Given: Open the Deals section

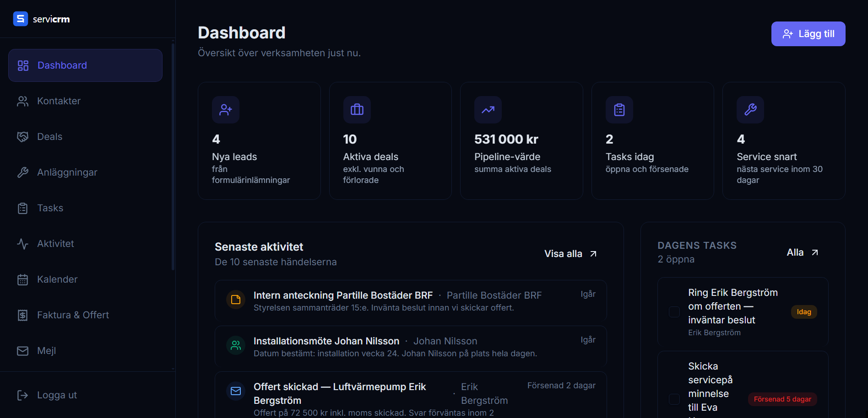Looking at the screenshot, I should (x=85, y=137).
